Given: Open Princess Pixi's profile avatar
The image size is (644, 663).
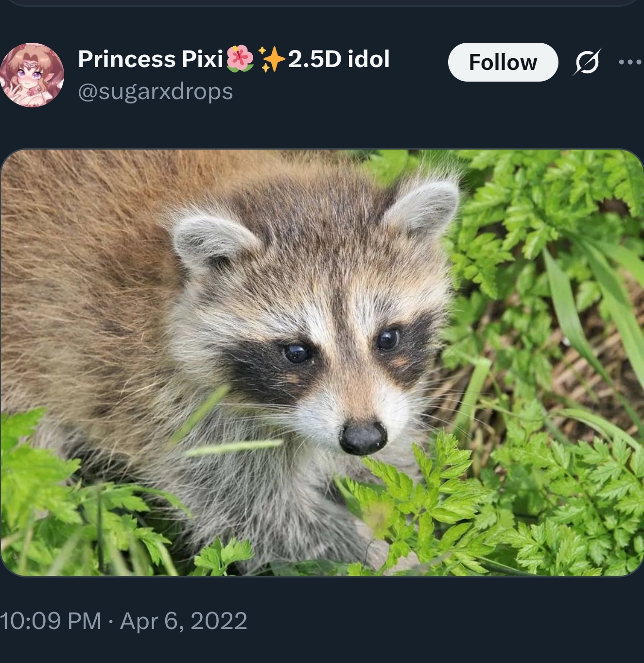Looking at the screenshot, I should [32, 75].
